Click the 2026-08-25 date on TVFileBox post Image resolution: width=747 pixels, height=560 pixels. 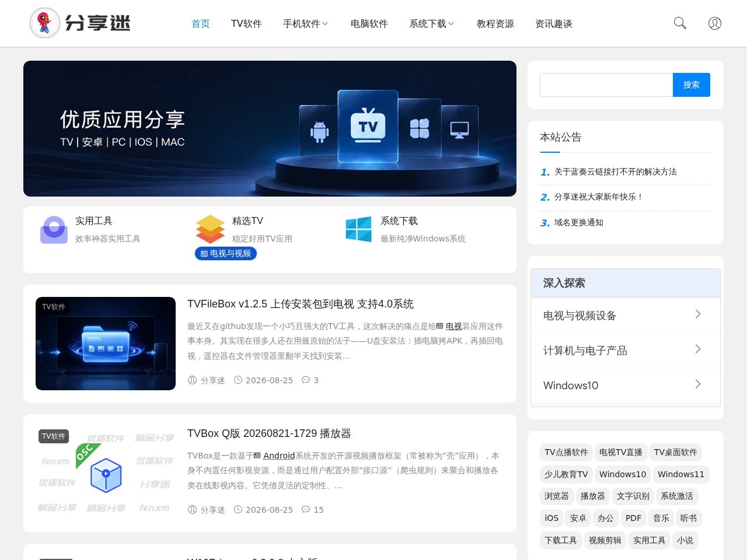pos(269,380)
